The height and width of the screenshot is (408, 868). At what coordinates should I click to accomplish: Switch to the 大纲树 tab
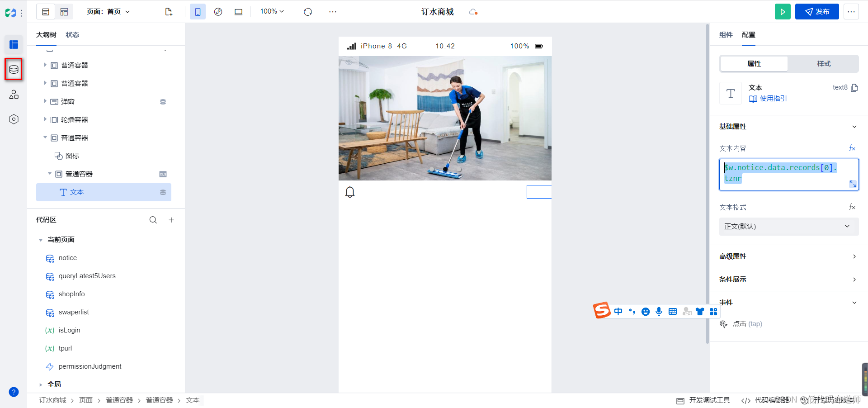46,35
